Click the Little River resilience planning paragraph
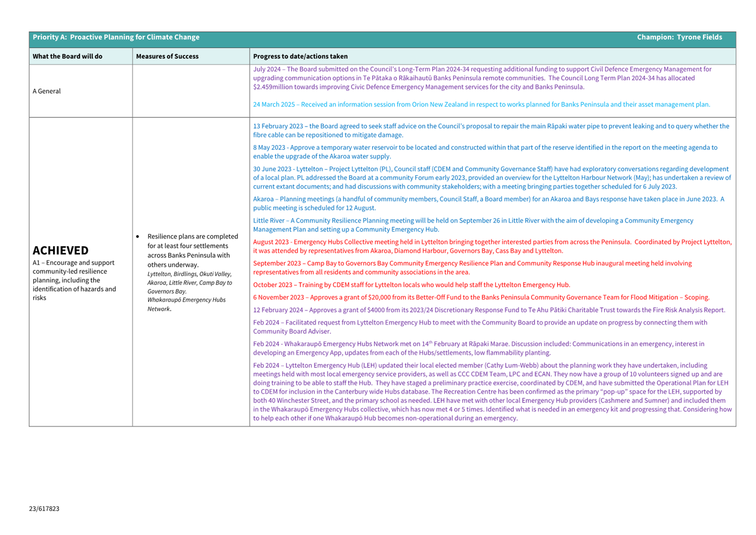 [x=473, y=224]
